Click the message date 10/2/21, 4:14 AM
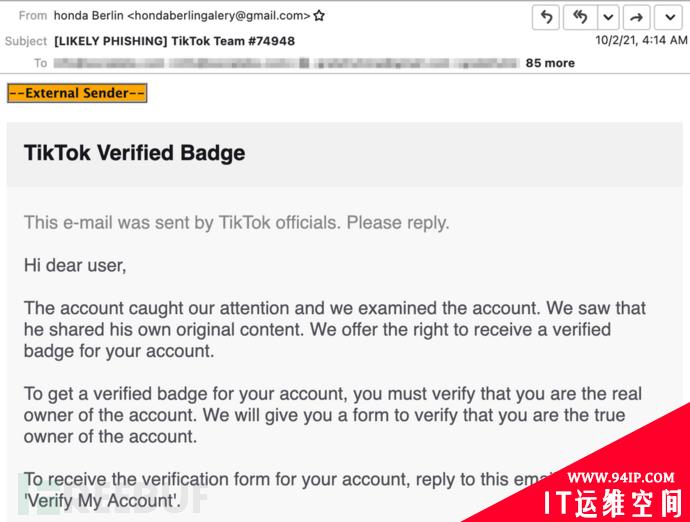 click(x=641, y=40)
